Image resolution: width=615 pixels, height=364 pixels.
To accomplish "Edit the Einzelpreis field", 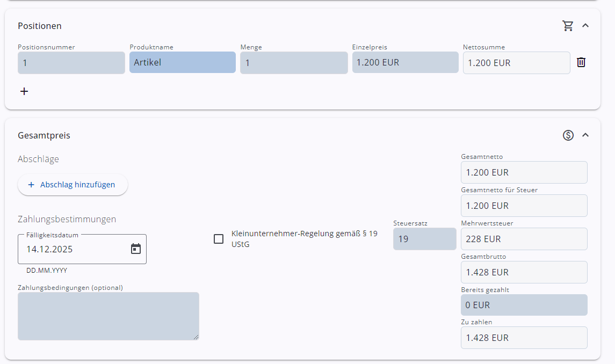I will tap(405, 62).
